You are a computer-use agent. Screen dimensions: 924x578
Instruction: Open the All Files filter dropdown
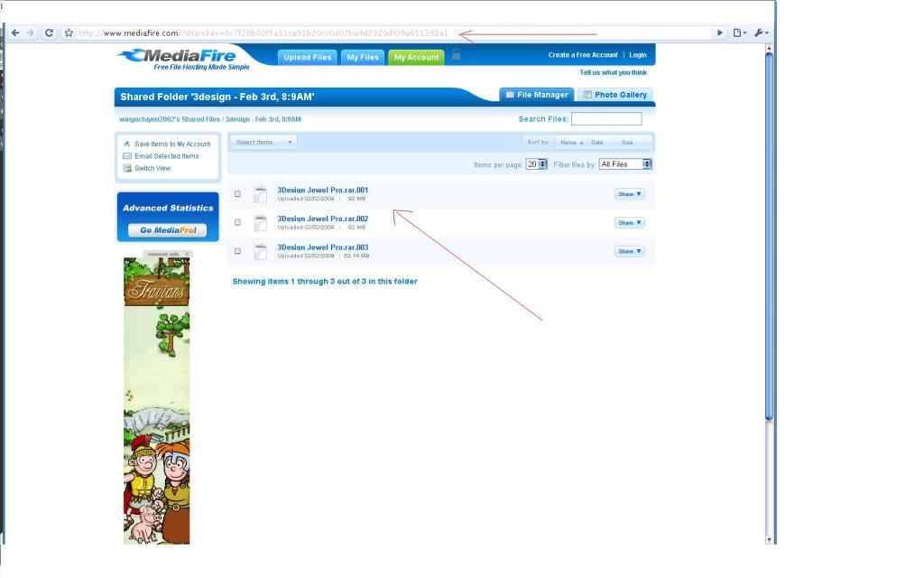pos(625,164)
